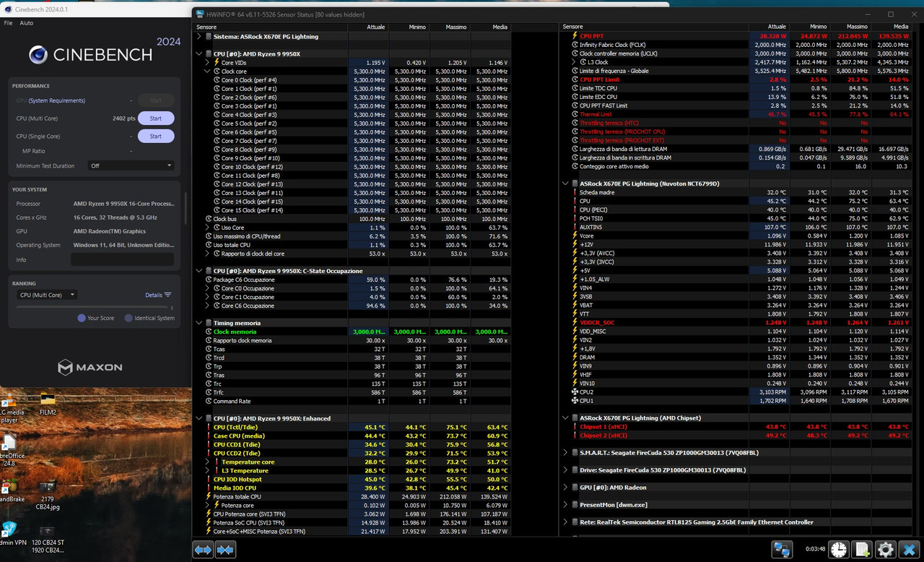
Task: Expand the Uso Core row
Action: tap(207, 228)
